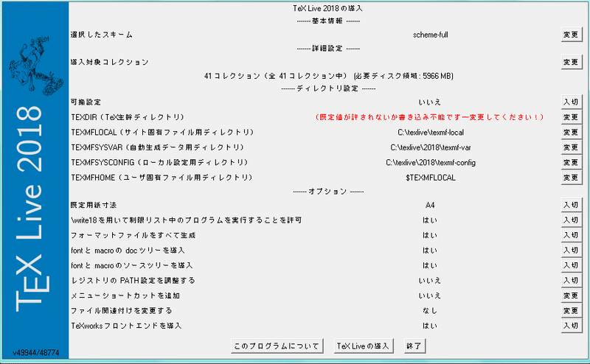The image size is (590, 364).
Task: Toggle 可搬設定 with its 入切 button
Action: tap(571, 102)
